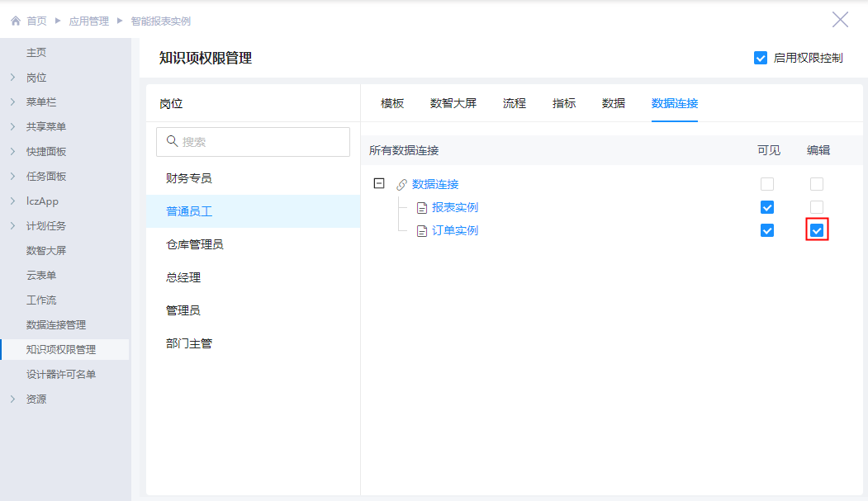The image size is (868, 501).
Task: Click the document icon beside 报表实例
Action: click(x=421, y=208)
